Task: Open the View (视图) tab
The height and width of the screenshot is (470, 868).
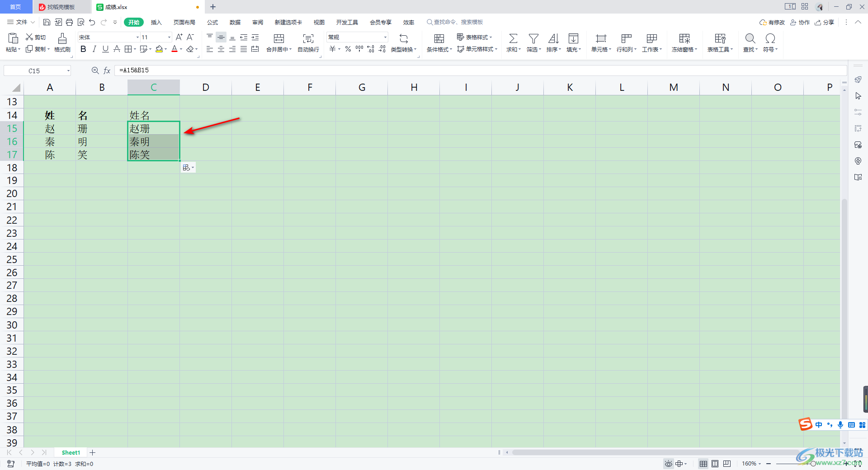Action: coord(319,22)
